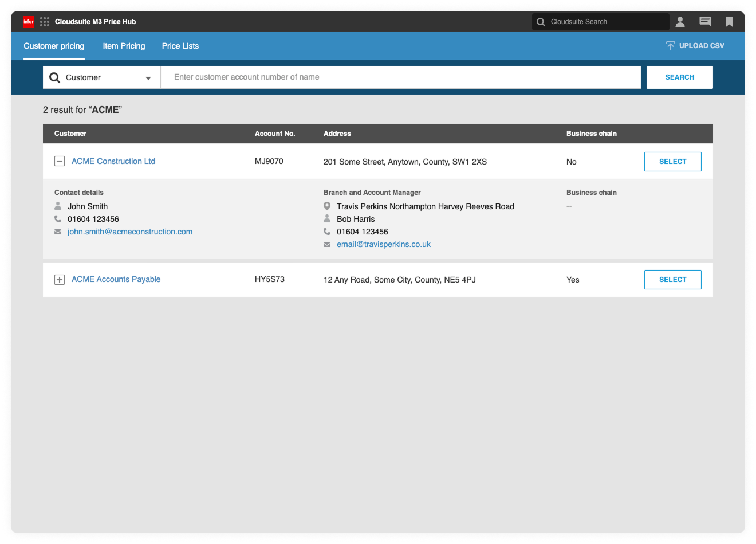Click address 201 Some Street, Anytown
The height and width of the screenshot is (544, 756).
point(405,162)
